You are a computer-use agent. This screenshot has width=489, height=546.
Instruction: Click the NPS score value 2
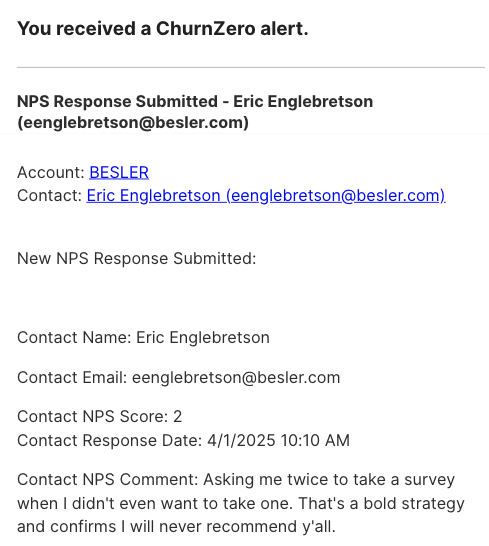[178, 416]
